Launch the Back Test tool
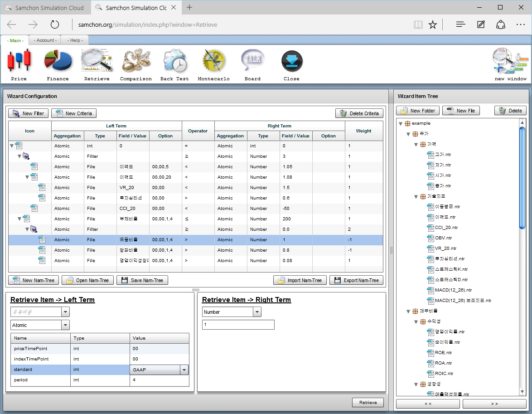This screenshot has height=414, width=532. tap(174, 61)
